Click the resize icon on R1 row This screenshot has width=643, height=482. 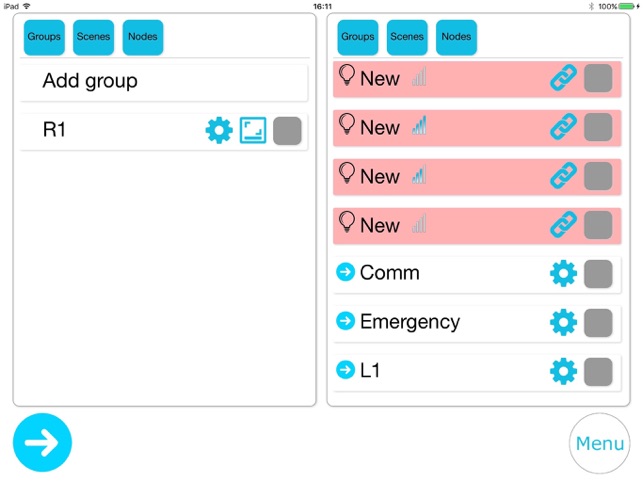coord(253,130)
